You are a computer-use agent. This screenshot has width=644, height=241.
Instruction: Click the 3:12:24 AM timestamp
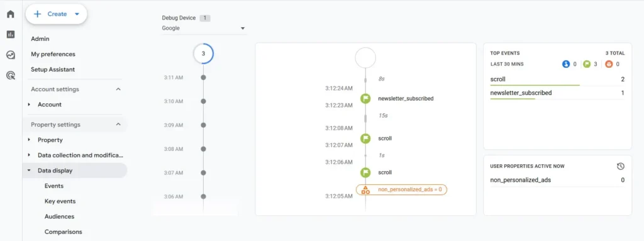[x=338, y=88]
